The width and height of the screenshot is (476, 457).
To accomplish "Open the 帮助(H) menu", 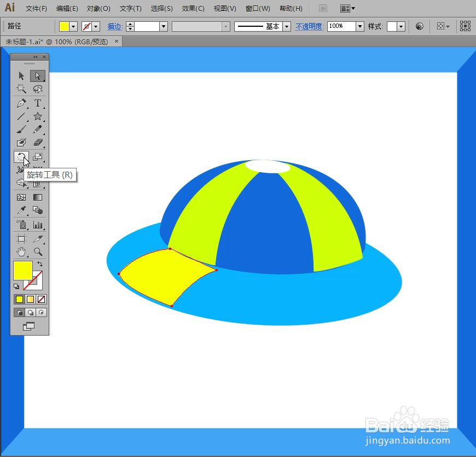I will tap(291, 9).
